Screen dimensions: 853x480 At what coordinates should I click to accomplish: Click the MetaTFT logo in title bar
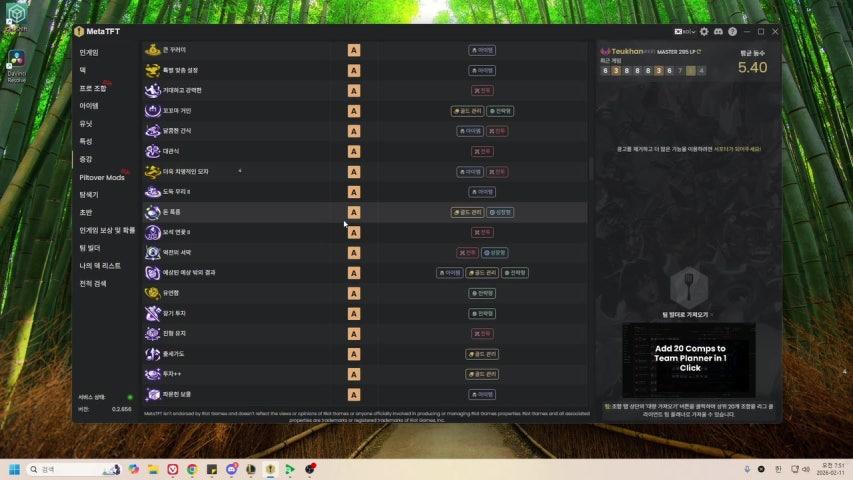tap(79, 32)
